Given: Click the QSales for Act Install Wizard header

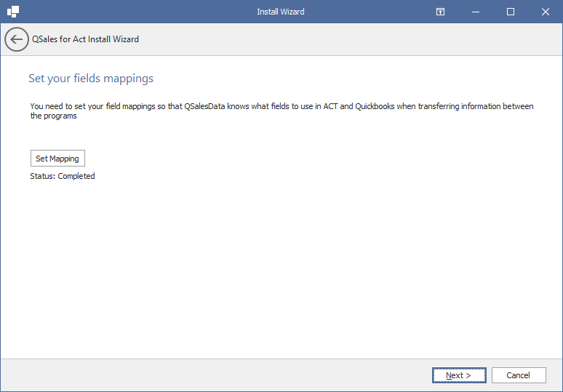Looking at the screenshot, I should [85, 39].
